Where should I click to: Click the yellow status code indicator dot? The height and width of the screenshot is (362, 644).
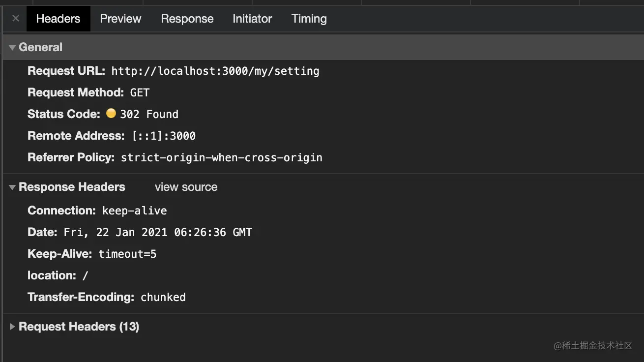tap(111, 114)
